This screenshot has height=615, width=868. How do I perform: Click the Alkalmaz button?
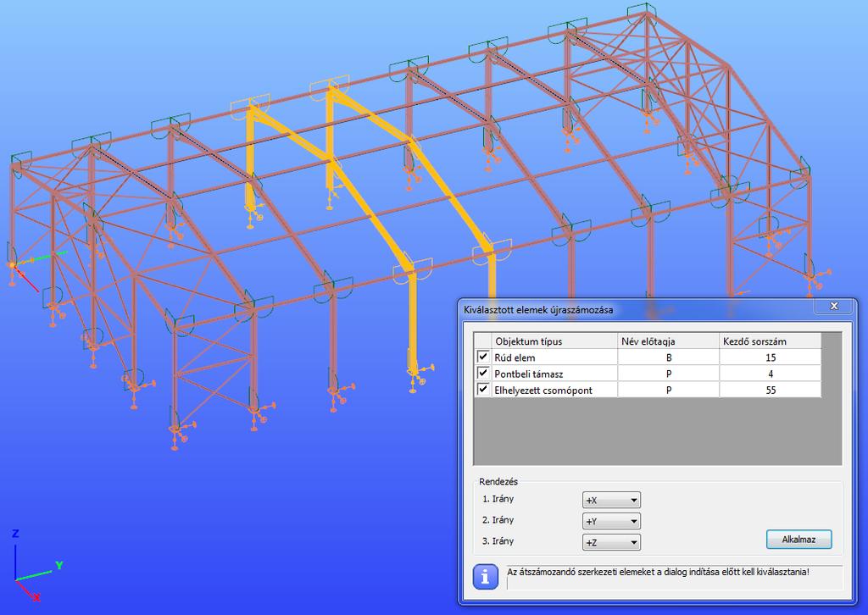click(x=798, y=540)
